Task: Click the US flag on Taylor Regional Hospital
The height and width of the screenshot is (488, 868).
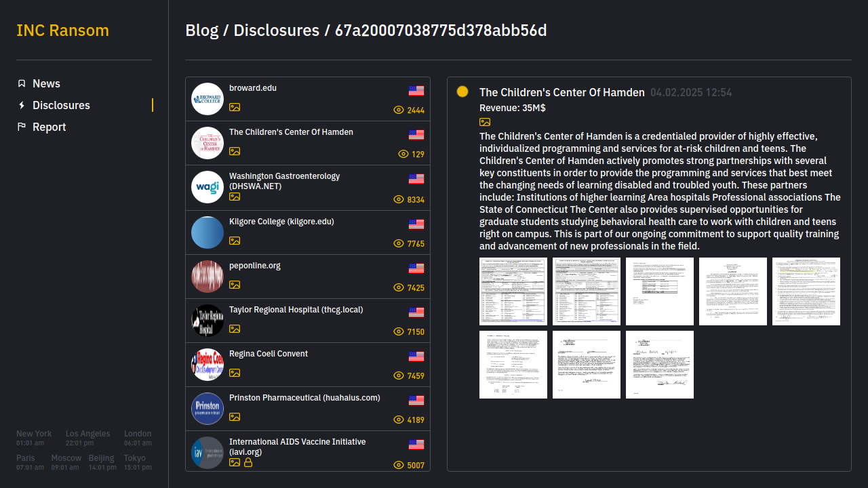Action: pos(416,312)
